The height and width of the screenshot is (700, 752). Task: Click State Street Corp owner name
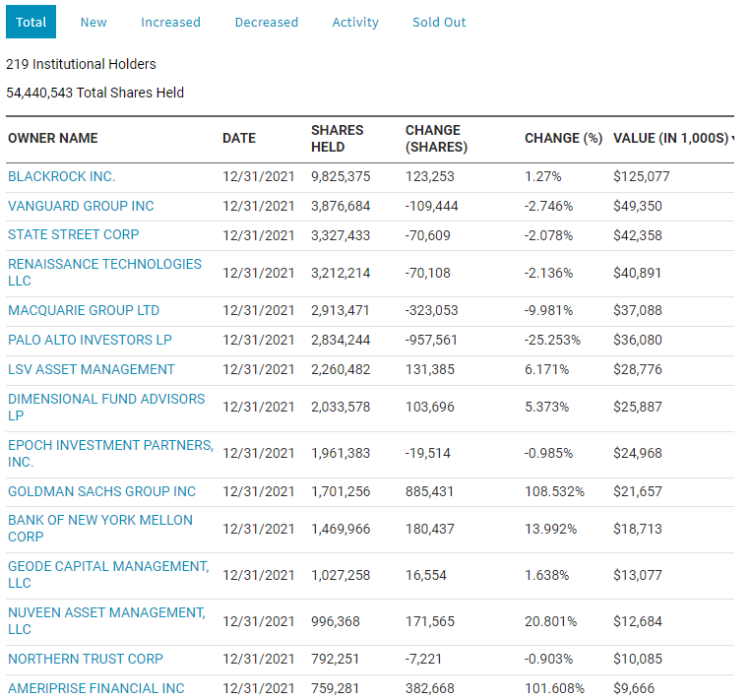click(74, 234)
